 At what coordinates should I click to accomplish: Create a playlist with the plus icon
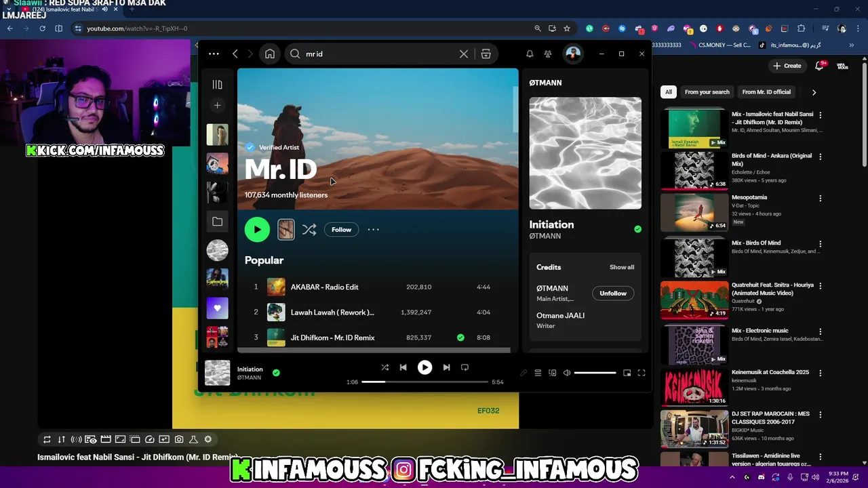coord(217,105)
